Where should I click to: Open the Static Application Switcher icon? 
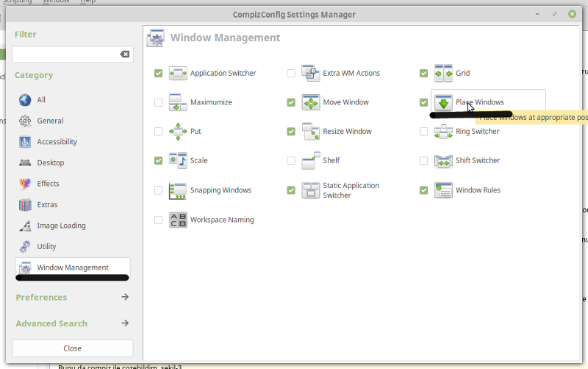click(x=310, y=190)
